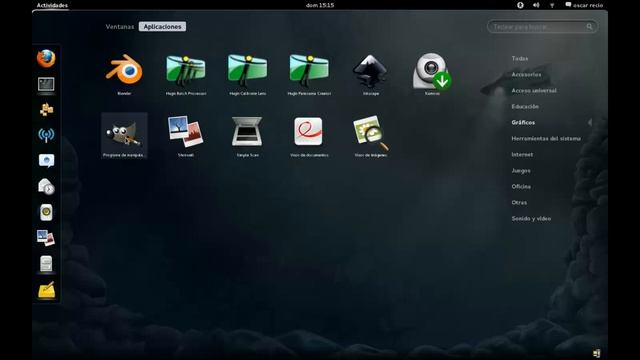
Task: Select the Internet category
Action: click(x=522, y=154)
